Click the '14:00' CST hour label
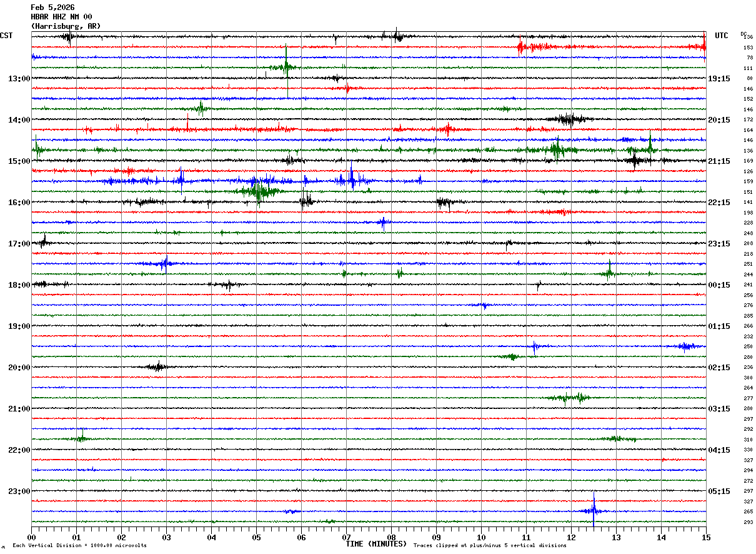The height and width of the screenshot is (554, 756). 19,120
